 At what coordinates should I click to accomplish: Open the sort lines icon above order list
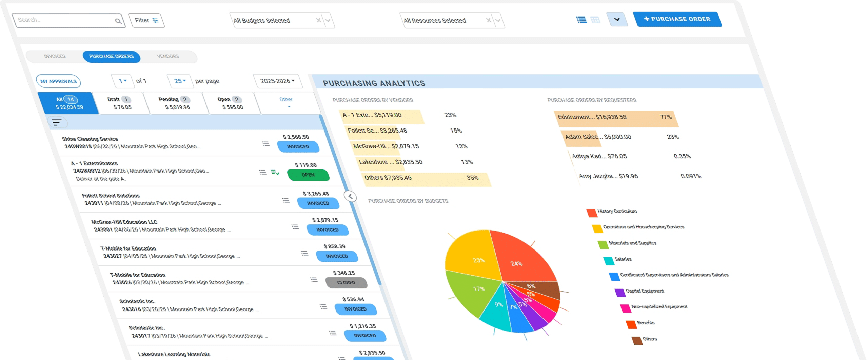(57, 122)
